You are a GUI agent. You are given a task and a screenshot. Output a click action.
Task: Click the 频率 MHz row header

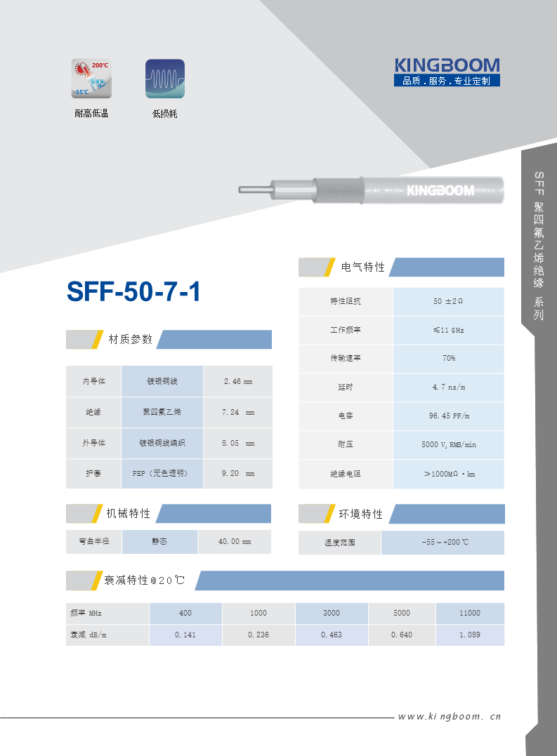click(x=107, y=614)
